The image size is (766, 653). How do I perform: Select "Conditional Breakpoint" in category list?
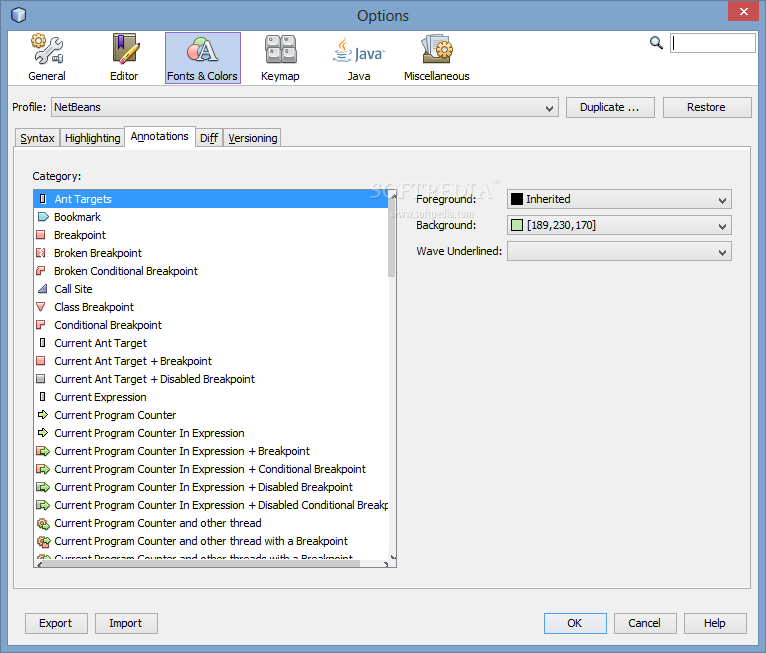(x=211, y=325)
